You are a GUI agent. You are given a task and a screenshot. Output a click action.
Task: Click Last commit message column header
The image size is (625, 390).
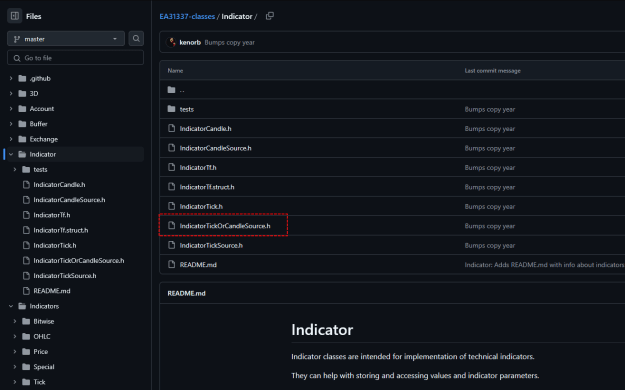point(492,71)
